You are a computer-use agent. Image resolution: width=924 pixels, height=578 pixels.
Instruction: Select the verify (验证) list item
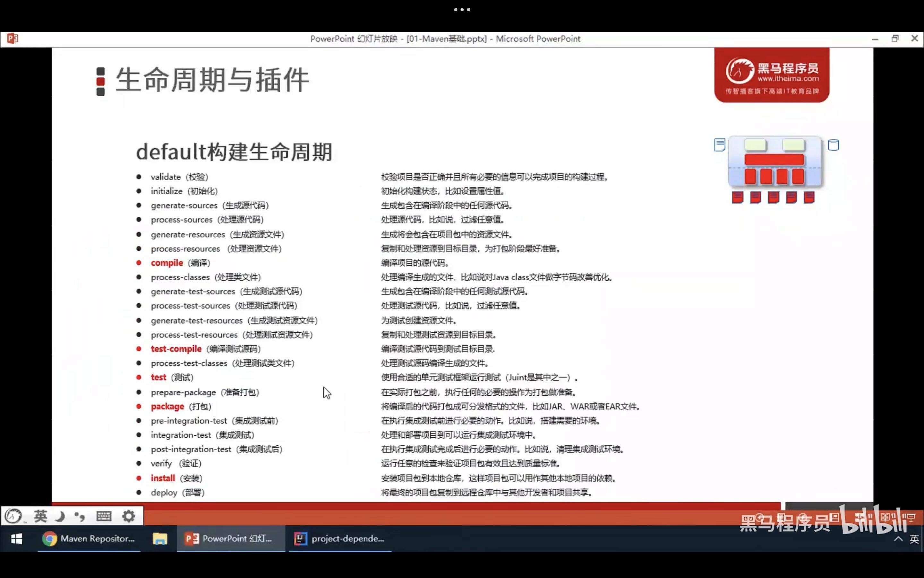176,464
